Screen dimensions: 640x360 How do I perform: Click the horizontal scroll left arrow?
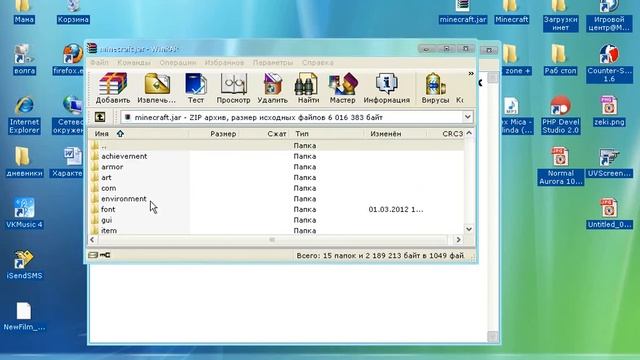tap(93, 240)
